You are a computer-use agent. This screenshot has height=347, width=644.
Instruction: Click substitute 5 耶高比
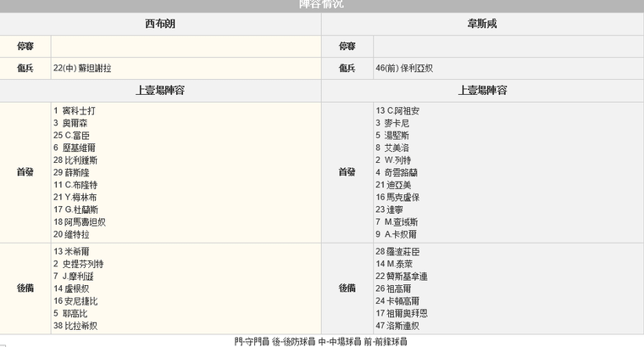[70, 313]
